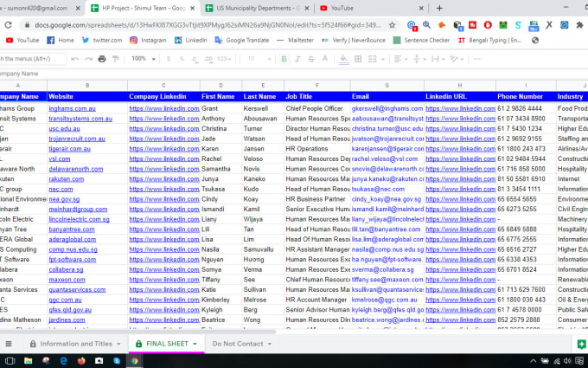Format as percent with the percent icon
The height and width of the screenshot is (368, 588).
pyautogui.click(x=182, y=59)
